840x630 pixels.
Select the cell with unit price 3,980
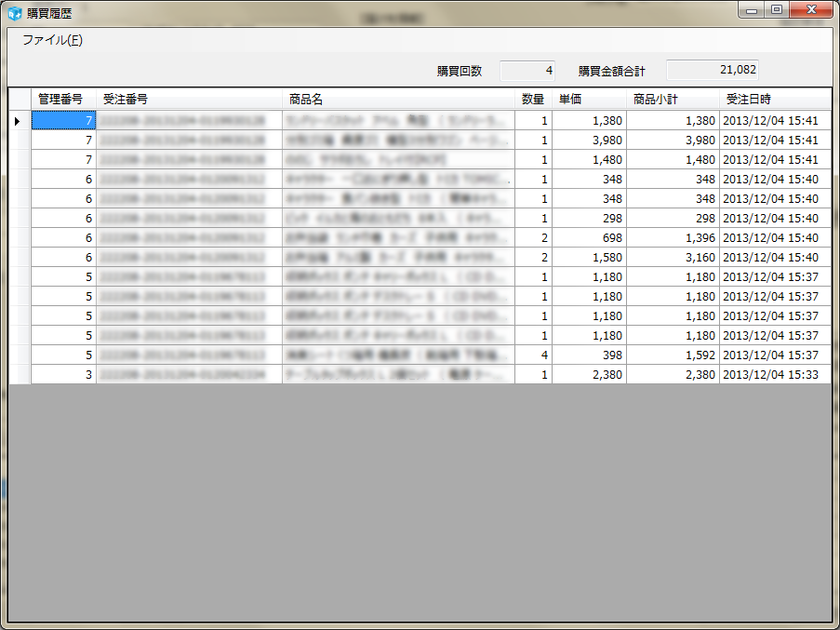tap(589, 141)
